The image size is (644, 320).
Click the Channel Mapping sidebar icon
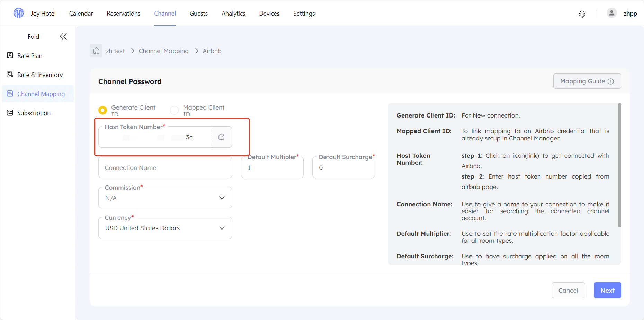[10, 94]
